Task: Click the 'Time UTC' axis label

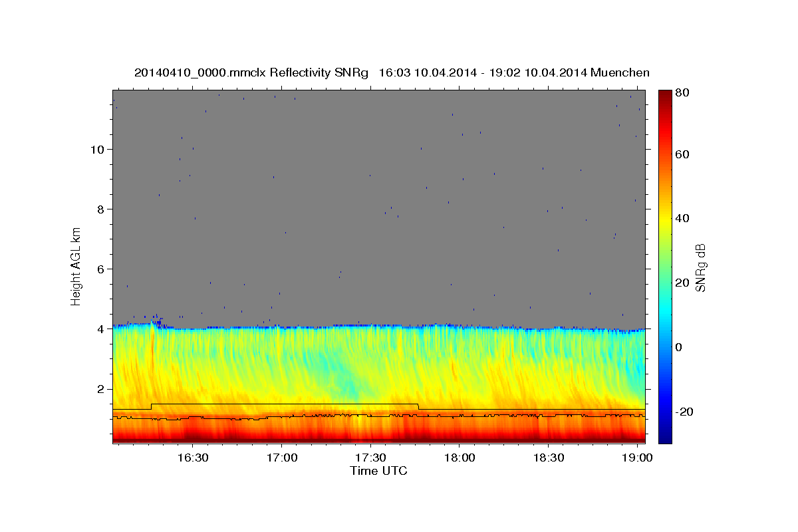Action: click(378, 471)
